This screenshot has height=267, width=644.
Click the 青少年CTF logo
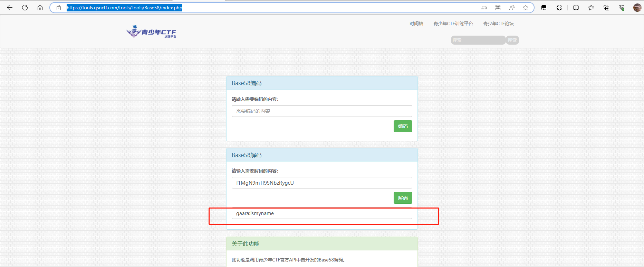point(151,31)
